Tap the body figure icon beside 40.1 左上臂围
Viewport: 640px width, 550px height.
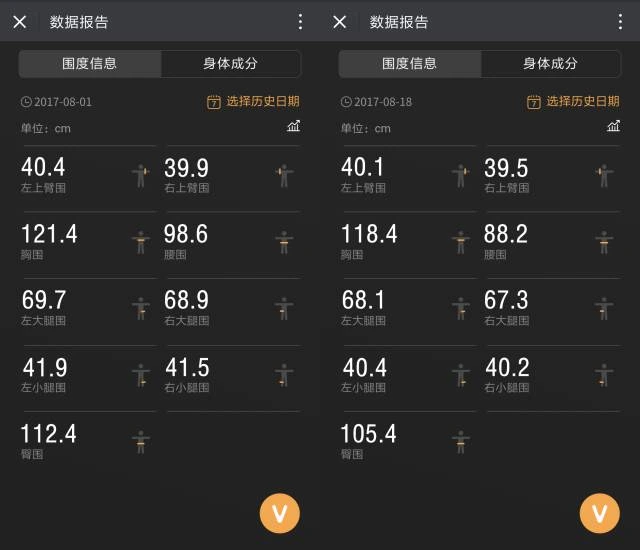pos(461,174)
